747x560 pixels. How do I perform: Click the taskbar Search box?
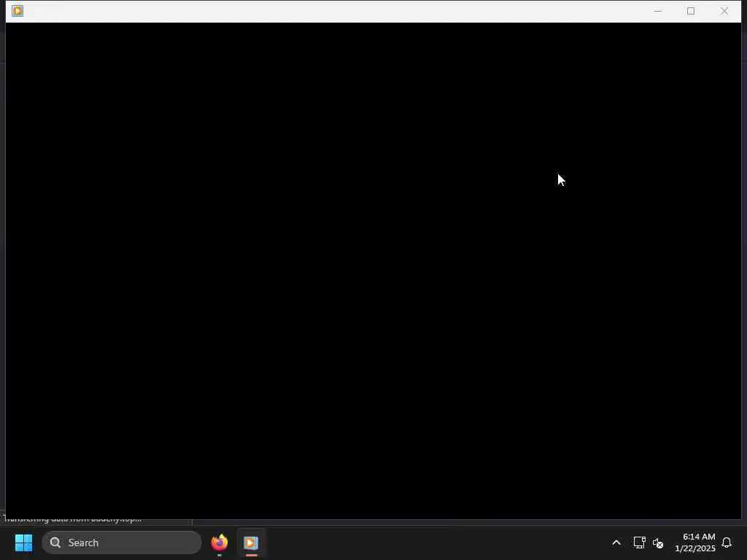(122, 542)
